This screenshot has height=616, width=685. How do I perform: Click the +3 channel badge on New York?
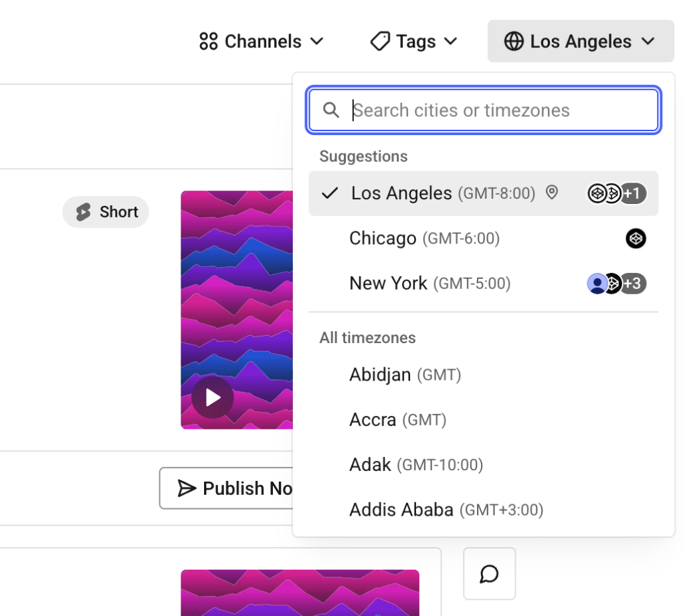pos(633,284)
